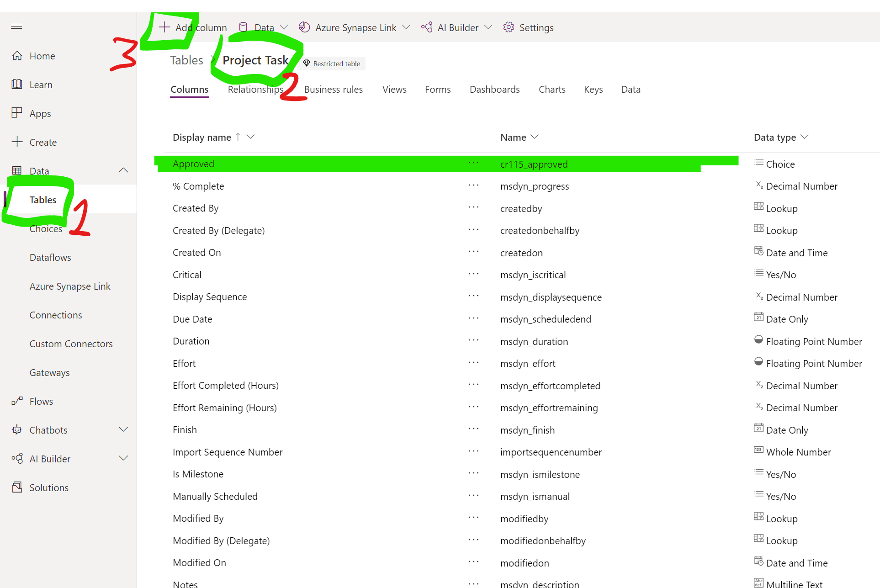This screenshot has height=588, width=880.
Task: Go back via Tables breadcrumb link
Action: 186,60
